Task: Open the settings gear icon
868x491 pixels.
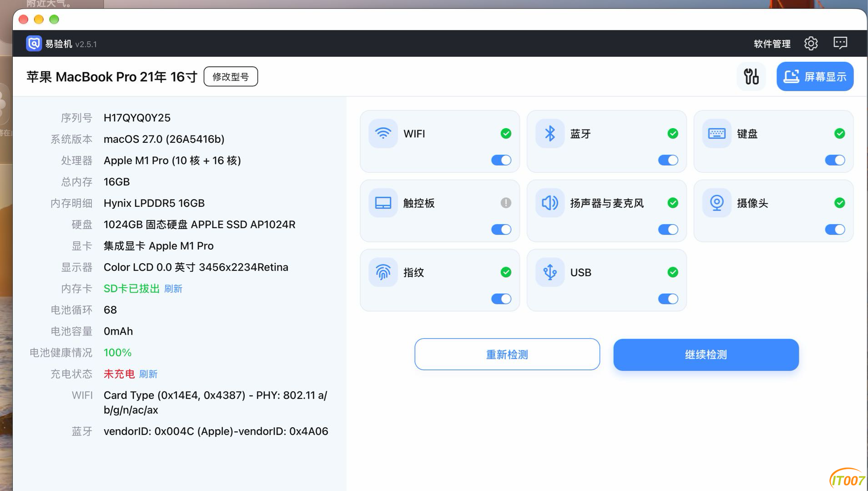Action: coord(811,43)
